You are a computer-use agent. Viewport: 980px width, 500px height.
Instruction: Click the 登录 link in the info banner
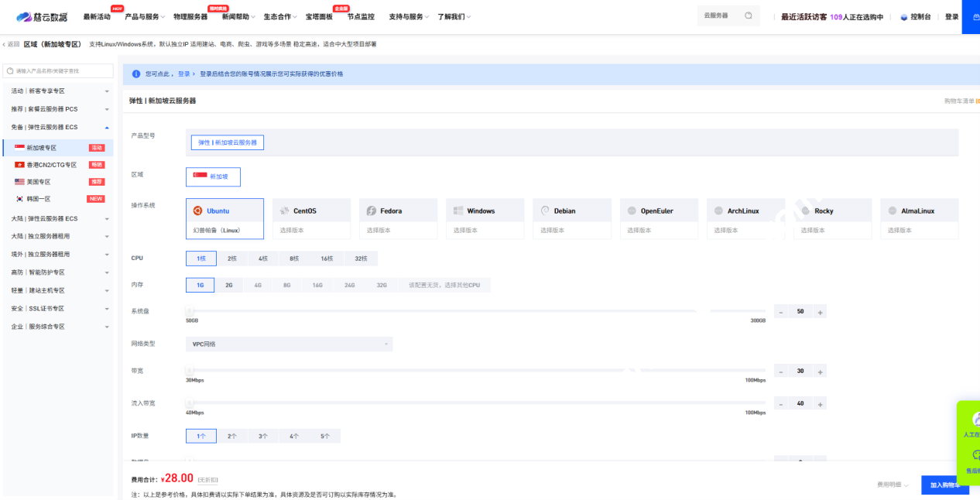183,74
